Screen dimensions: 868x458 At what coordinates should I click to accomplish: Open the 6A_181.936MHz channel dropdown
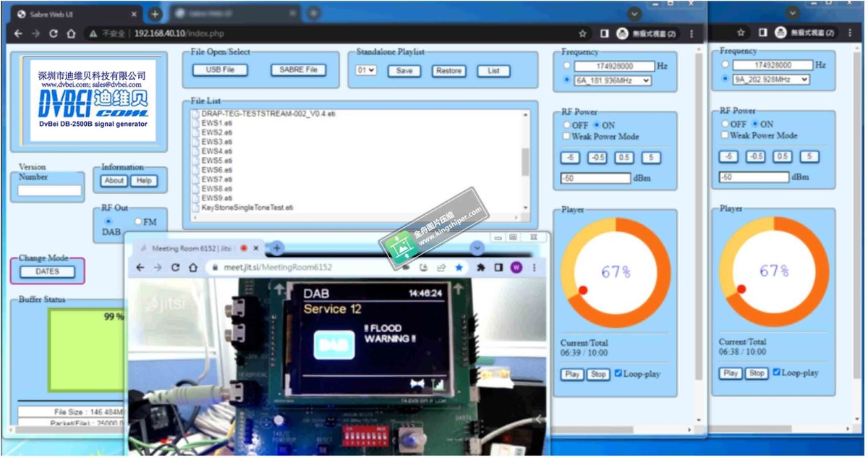[613, 80]
